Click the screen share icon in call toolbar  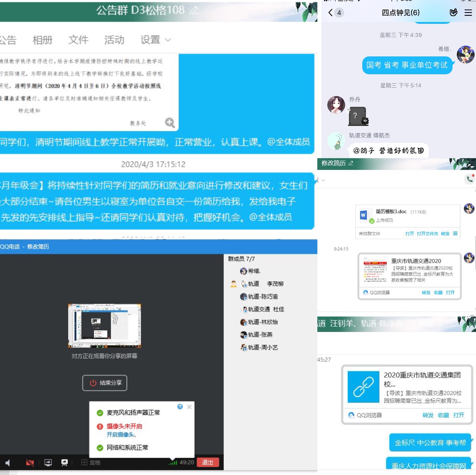48,463
